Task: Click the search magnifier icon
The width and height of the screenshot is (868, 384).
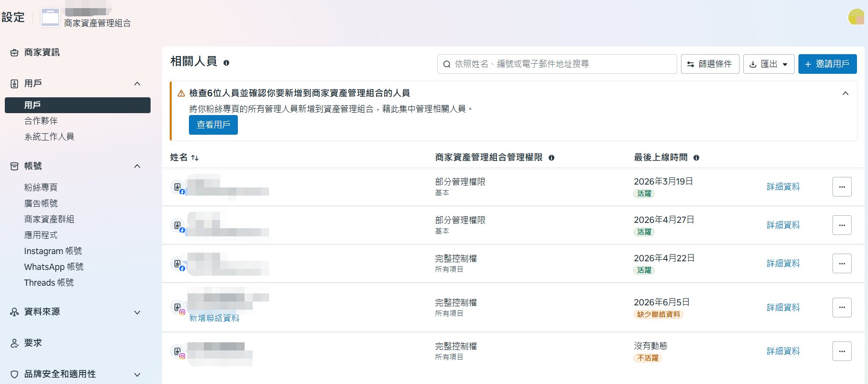Action: tap(446, 64)
